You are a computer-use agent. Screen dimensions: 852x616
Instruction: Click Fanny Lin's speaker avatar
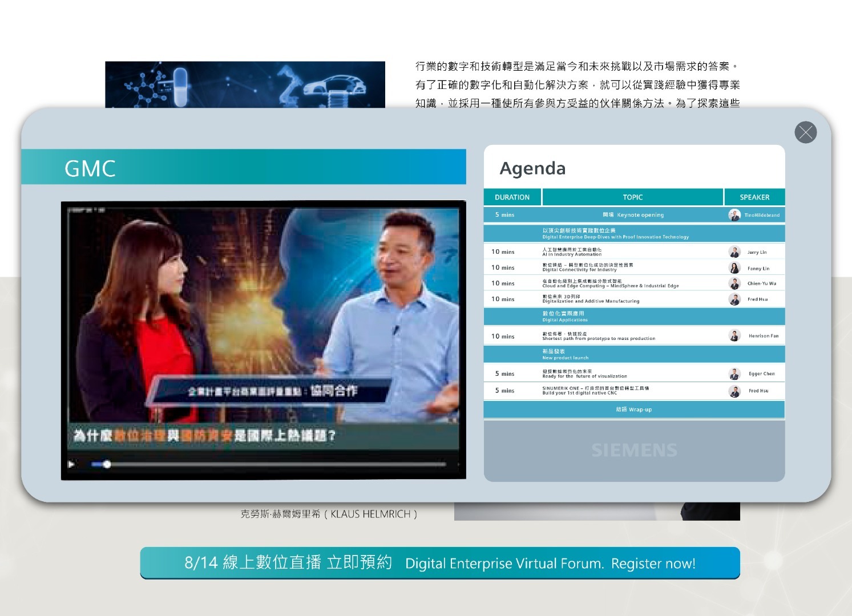click(x=734, y=268)
